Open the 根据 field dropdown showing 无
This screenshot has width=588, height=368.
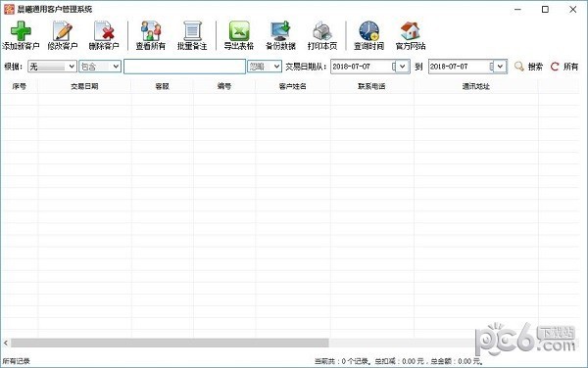52,67
